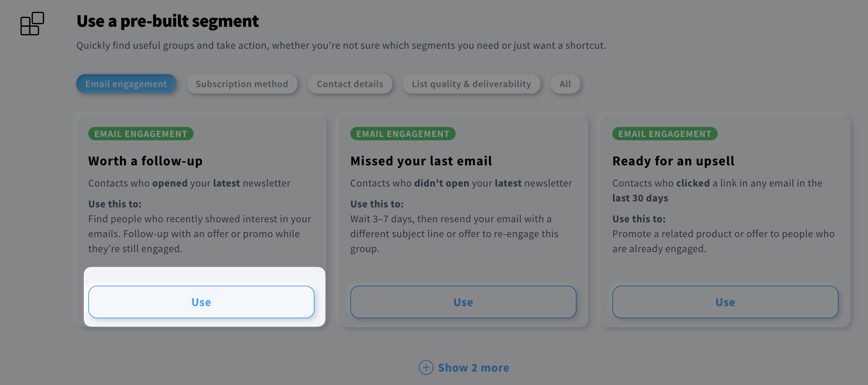Click the Show 2 more link text
This screenshot has width=868, height=385.
pyautogui.click(x=473, y=367)
